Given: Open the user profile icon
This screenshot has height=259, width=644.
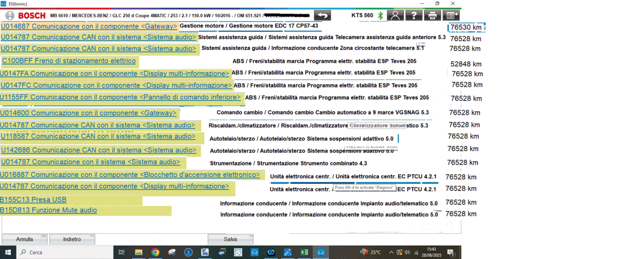Looking at the screenshot, I should point(395,15).
